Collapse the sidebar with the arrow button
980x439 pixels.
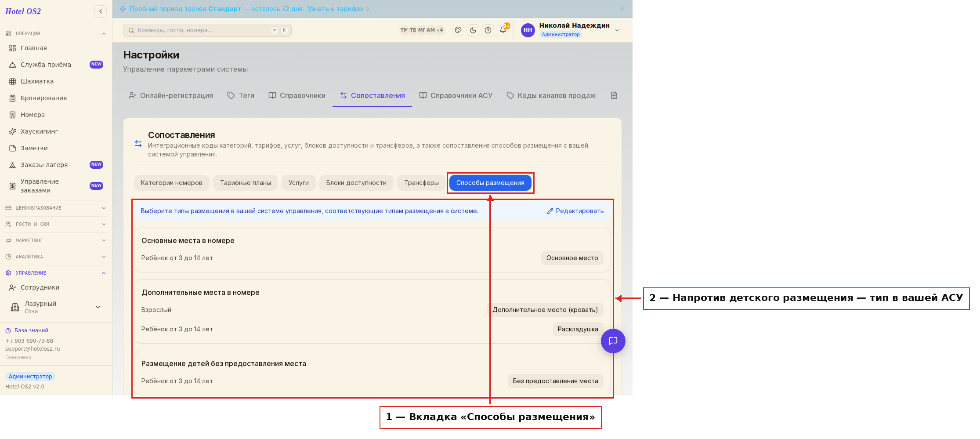101,11
